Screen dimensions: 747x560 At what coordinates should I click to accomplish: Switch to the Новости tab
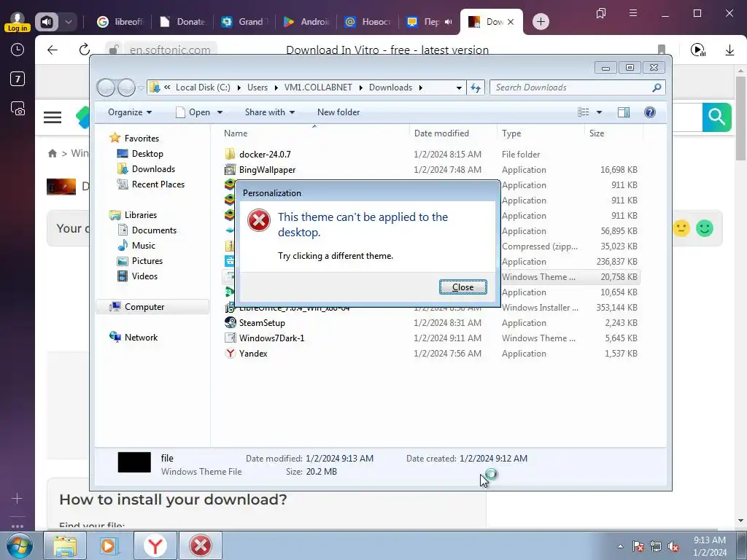pos(368,22)
